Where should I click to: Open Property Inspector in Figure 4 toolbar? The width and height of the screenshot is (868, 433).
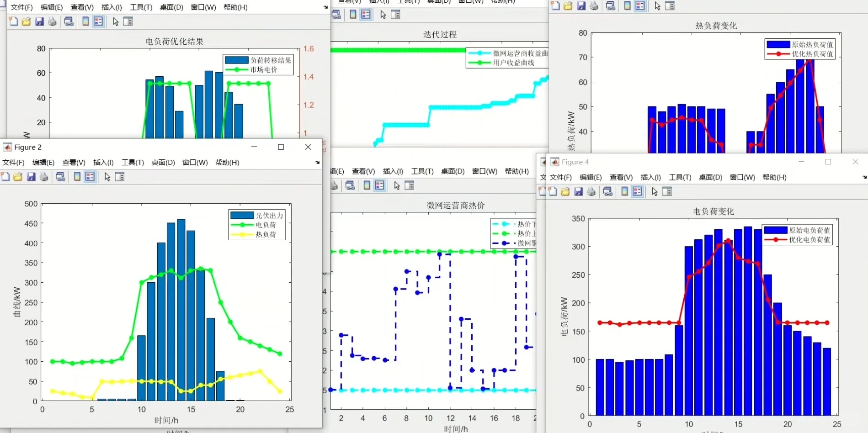(667, 192)
